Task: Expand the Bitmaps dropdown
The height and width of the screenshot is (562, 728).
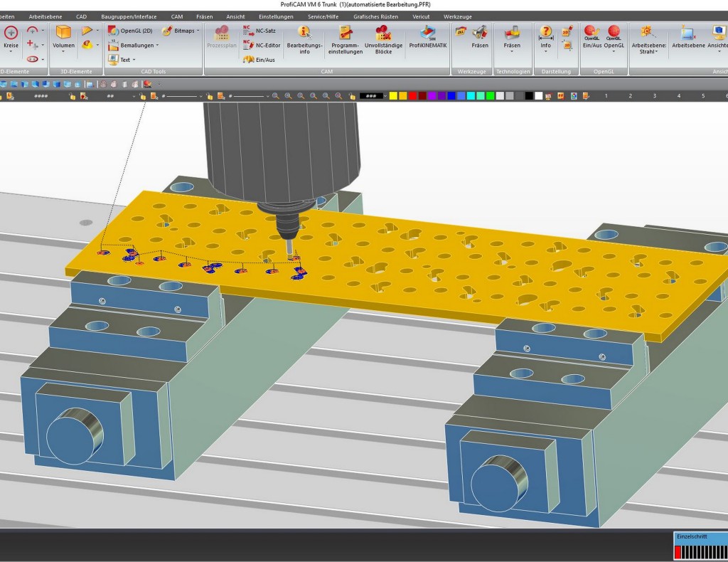Action: tap(198, 31)
